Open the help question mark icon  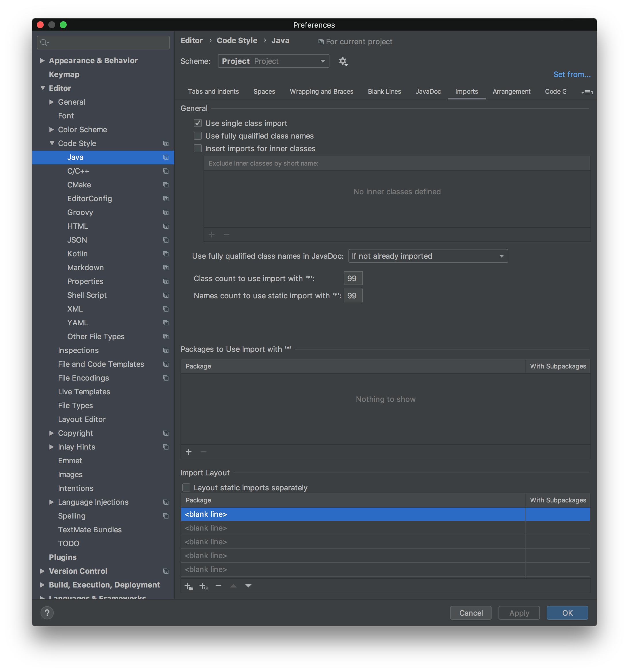[x=47, y=613]
